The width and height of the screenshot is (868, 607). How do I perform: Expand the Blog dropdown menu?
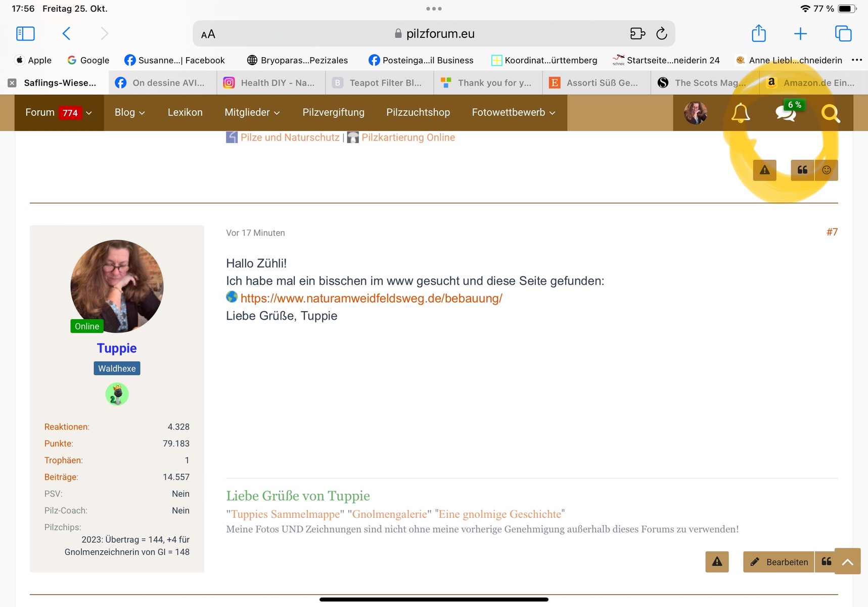click(129, 112)
